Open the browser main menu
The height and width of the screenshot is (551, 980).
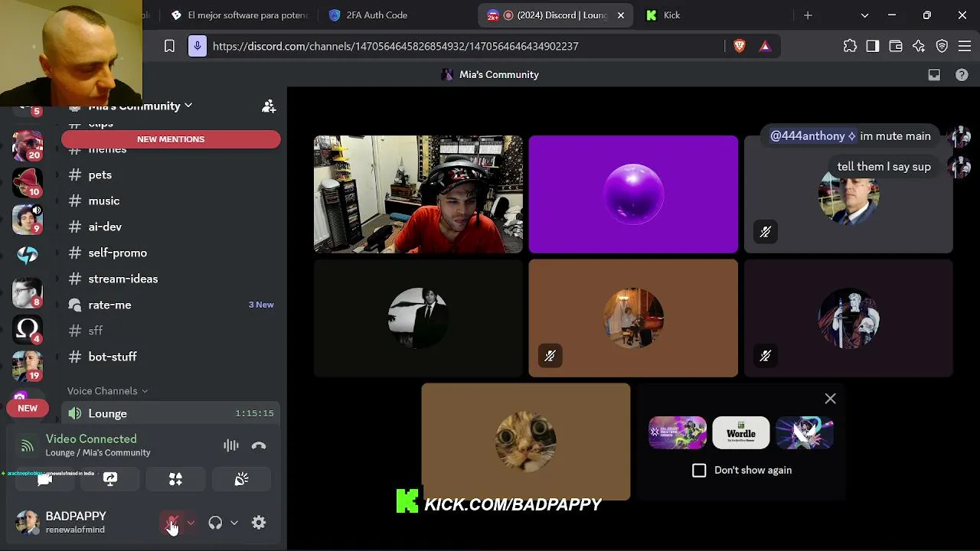coord(965,46)
